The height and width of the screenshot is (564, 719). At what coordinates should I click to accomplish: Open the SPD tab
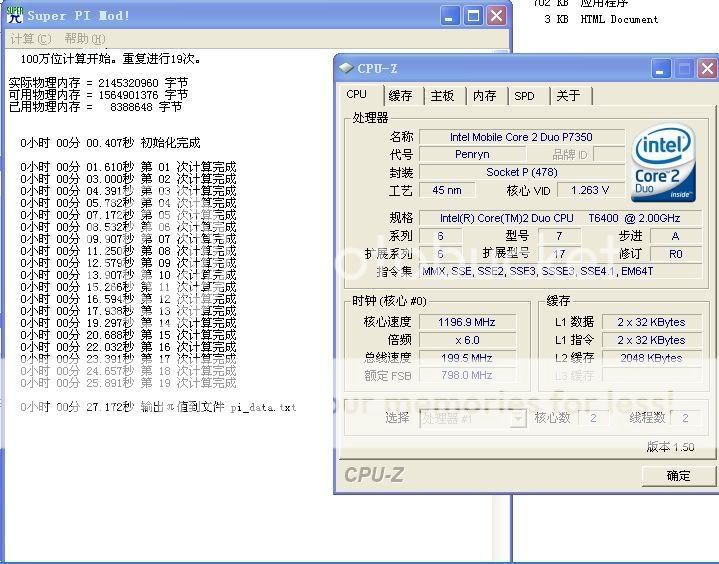pyautogui.click(x=525, y=96)
